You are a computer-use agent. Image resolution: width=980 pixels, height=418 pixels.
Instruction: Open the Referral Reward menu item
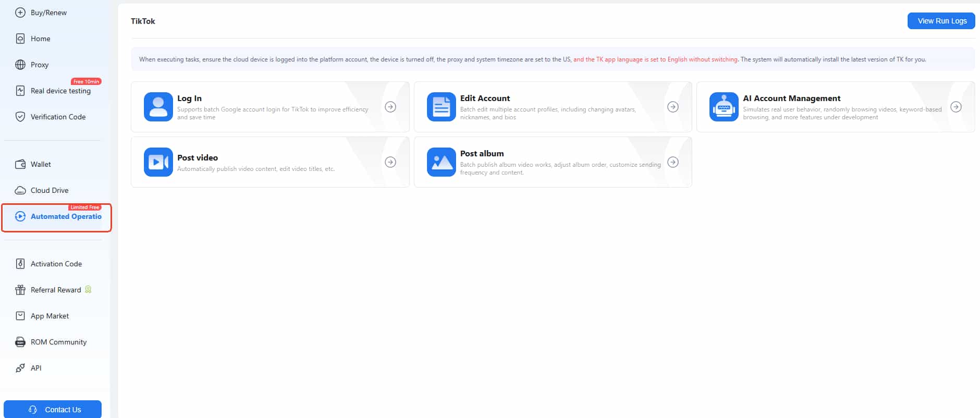coord(55,290)
